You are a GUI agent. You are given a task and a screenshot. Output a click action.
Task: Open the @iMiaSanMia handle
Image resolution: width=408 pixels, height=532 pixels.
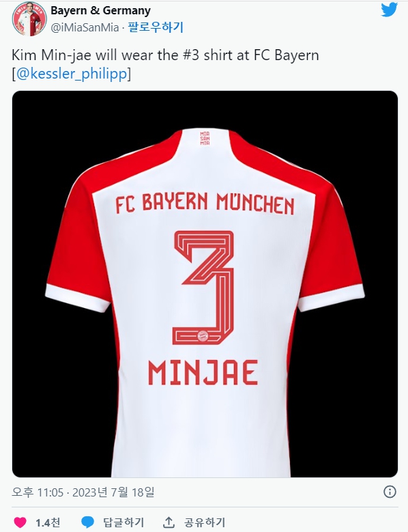[x=85, y=27]
